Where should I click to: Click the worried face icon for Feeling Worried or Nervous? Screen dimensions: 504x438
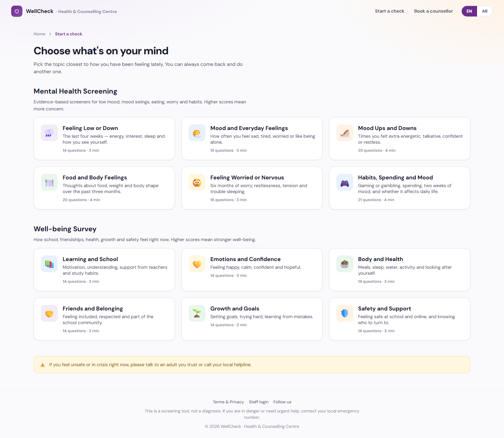197,182
